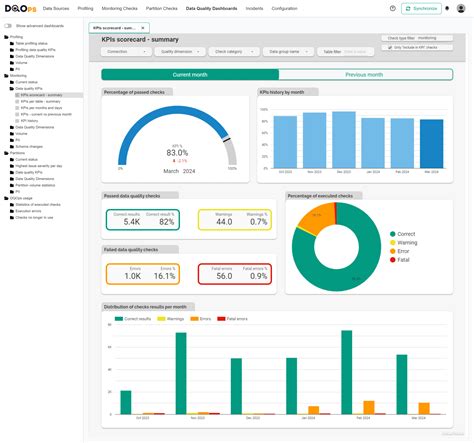Click the Table profiling status folder icon
Viewport: 474px width, 443px height.
[12, 43]
